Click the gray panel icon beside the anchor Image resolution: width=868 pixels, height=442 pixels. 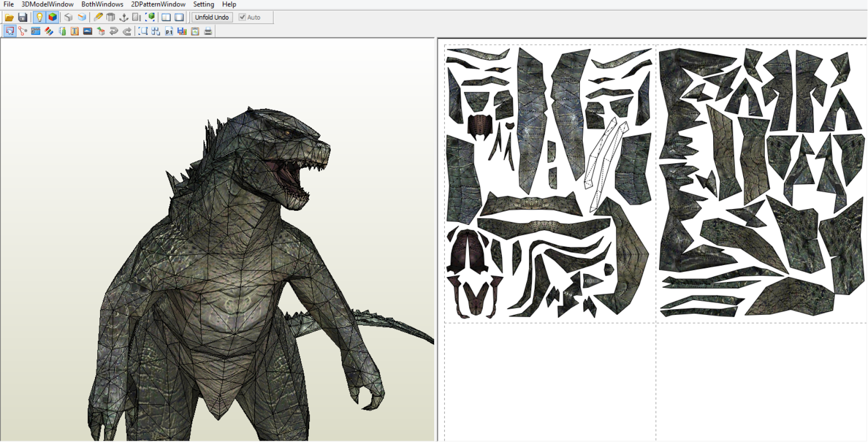click(137, 17)
